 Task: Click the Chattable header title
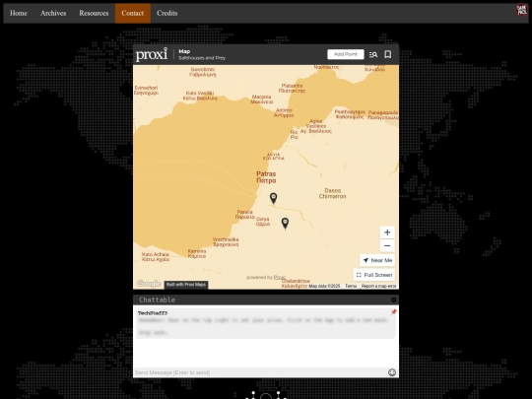(157, 299)
